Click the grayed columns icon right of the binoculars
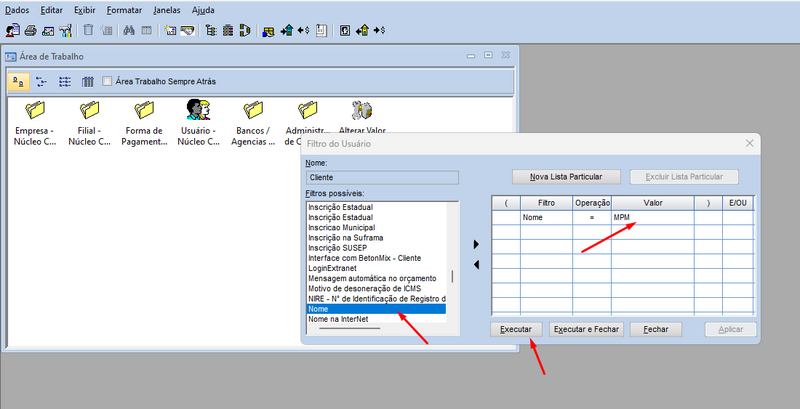Screen dimensions: 800x409 coord(146,31)
